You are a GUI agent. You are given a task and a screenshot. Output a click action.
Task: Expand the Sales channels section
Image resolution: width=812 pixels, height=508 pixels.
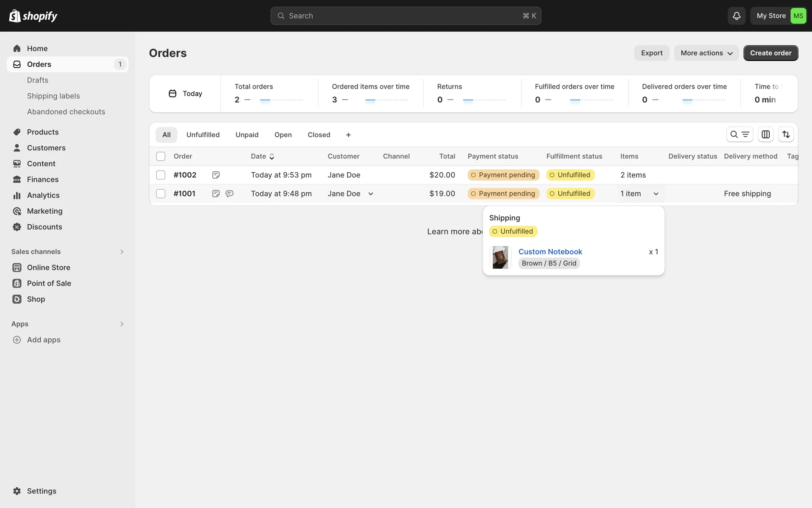tap(122, 251)
